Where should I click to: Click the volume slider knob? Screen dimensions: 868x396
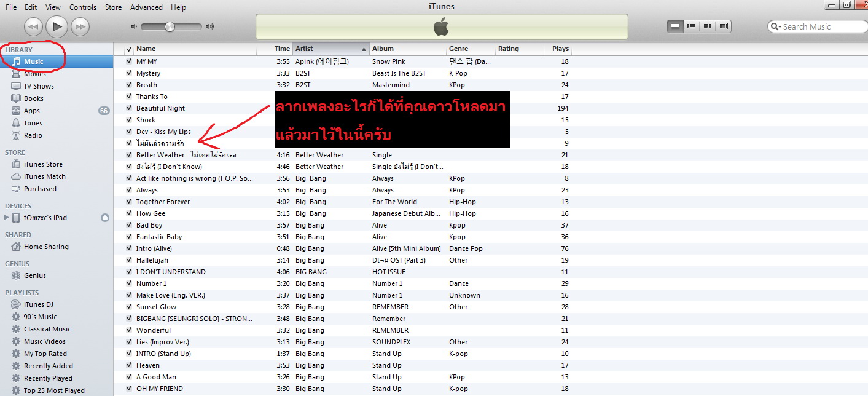(170, 26)
